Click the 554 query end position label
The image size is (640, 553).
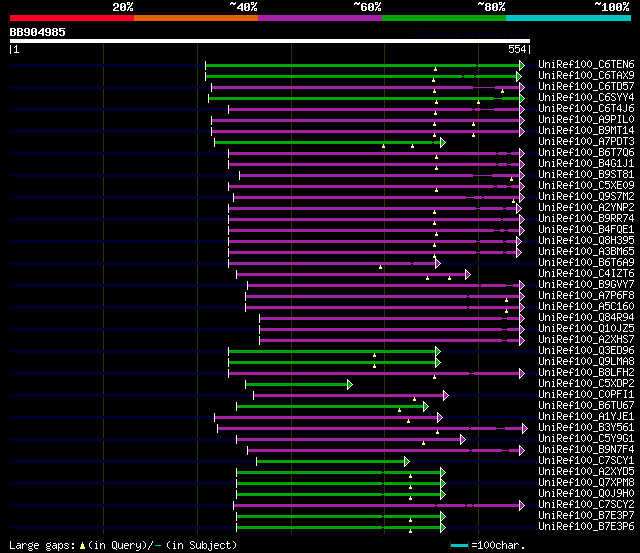[x=517, y=49]
